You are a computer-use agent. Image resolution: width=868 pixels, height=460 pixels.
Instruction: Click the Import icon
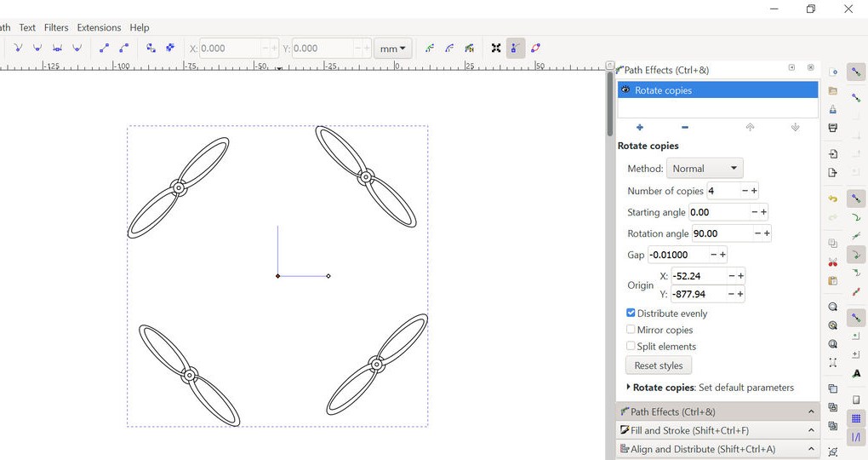(832, 154)
